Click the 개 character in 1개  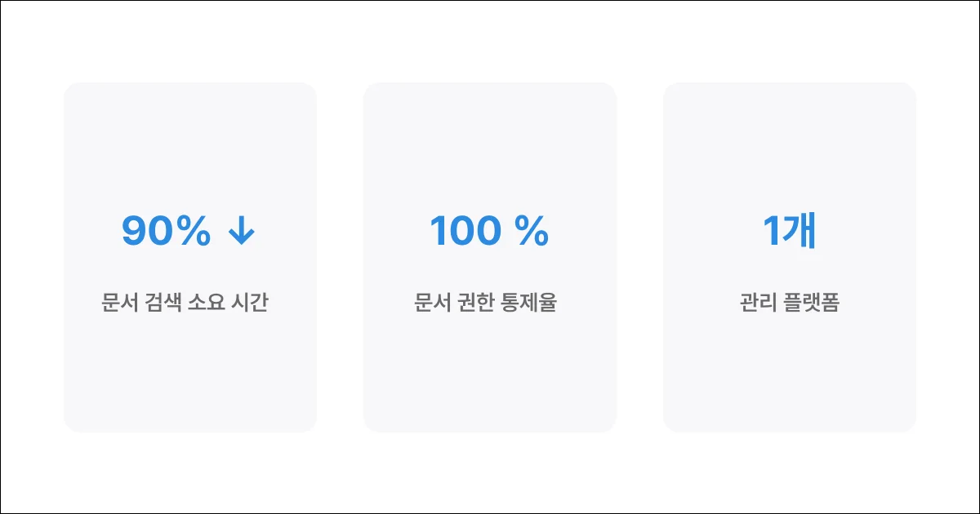(x=800, y=233)
